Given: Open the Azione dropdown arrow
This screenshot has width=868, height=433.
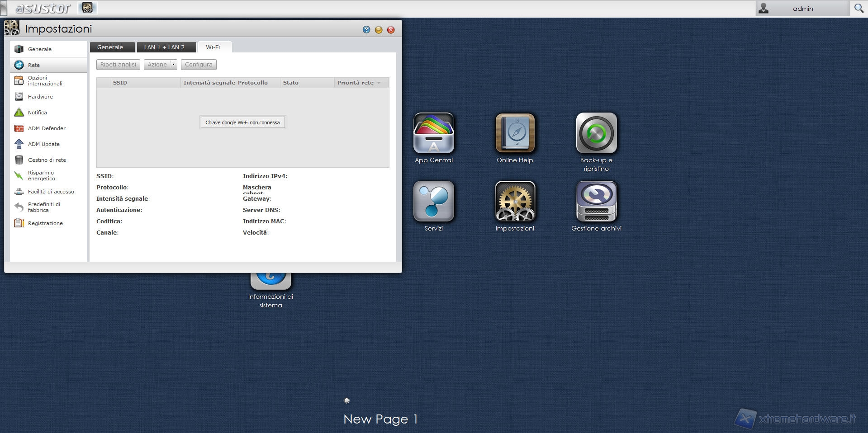Looking at the screenshot, I should pos(173,65).
